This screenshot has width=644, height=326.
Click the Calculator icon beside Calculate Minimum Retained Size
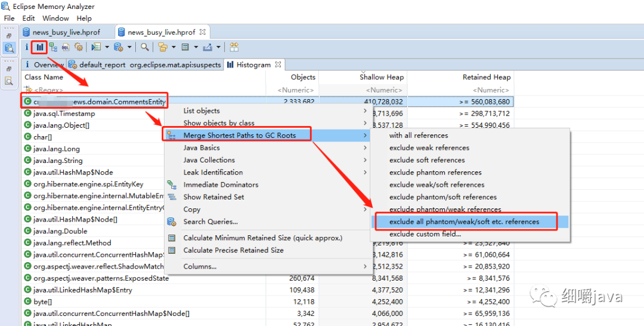coord(172,238)
